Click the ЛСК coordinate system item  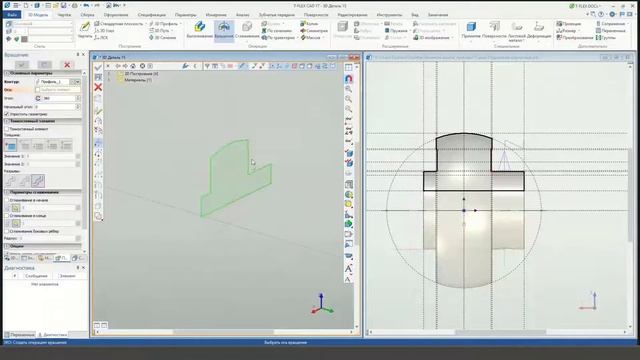point(101,38)
